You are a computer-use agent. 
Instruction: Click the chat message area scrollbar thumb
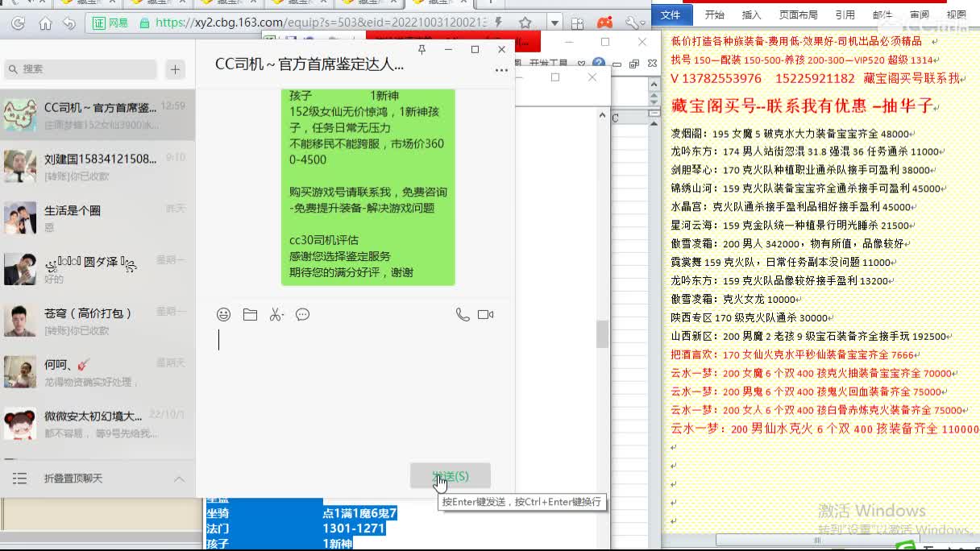click(x=602, y=333)
